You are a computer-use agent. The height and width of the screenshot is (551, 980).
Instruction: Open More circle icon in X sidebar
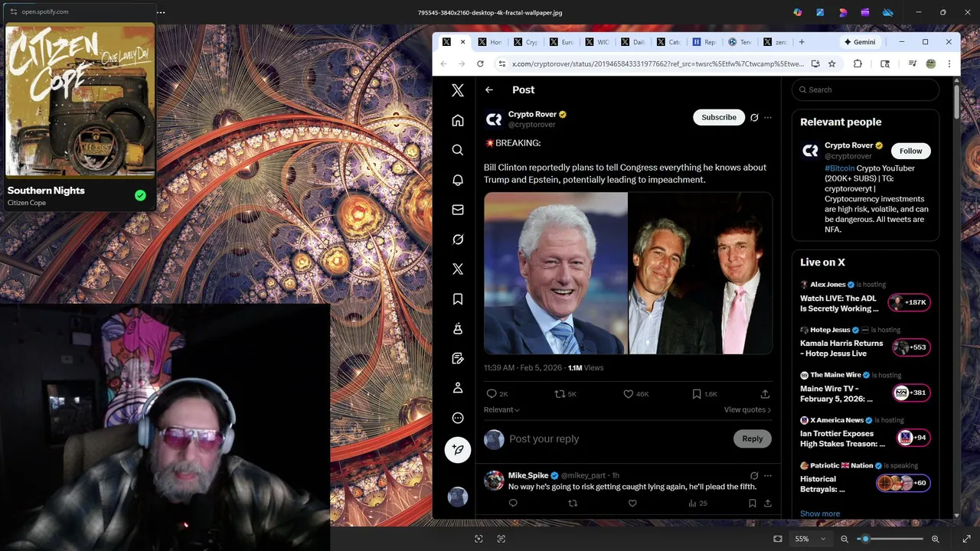tap(458, 418)
